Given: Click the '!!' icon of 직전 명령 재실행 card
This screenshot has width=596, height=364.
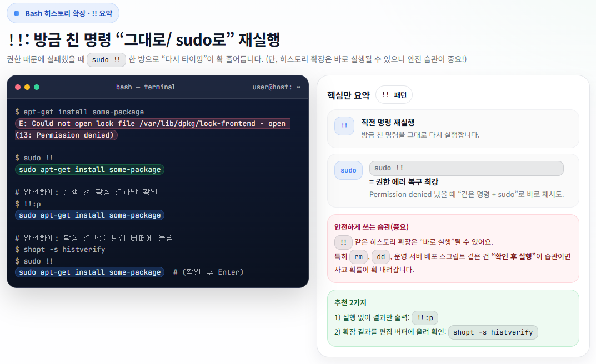Looking at the screenshot, I should [344, 125].
